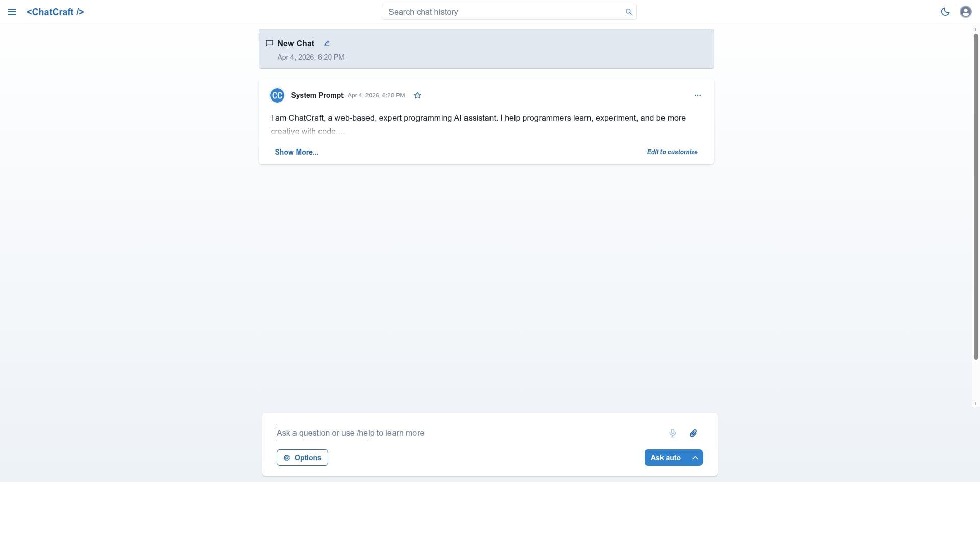
Task: Open the user account avatar menu
Action: coord(965,12)
